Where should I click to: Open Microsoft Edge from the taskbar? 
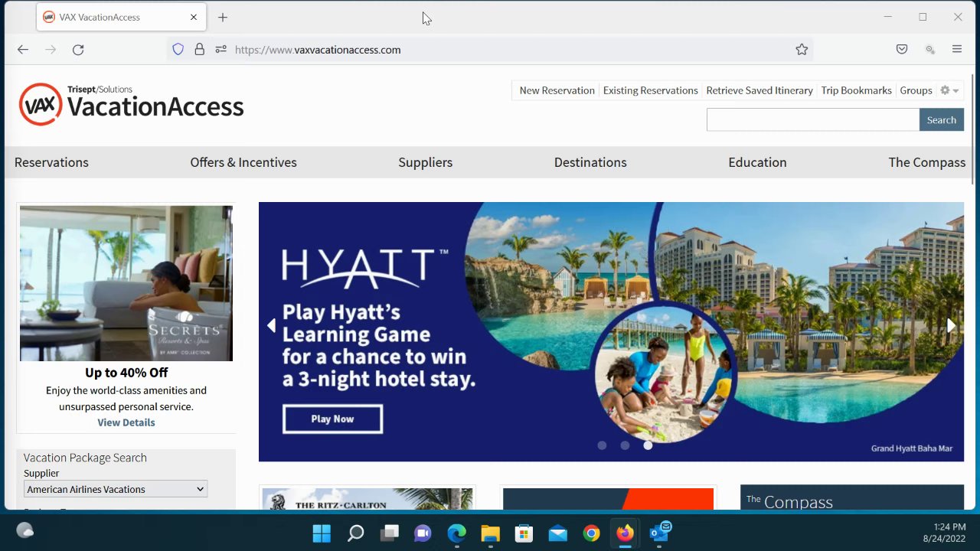456,533
